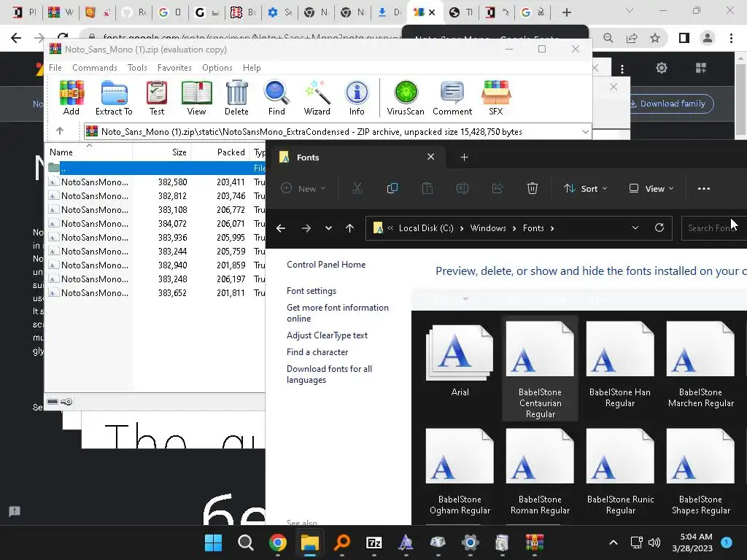Image resolution: width=747 pixels, height=560 pixels.
Task: Open WinRAR Favorites menu
Action: point(174,68)
